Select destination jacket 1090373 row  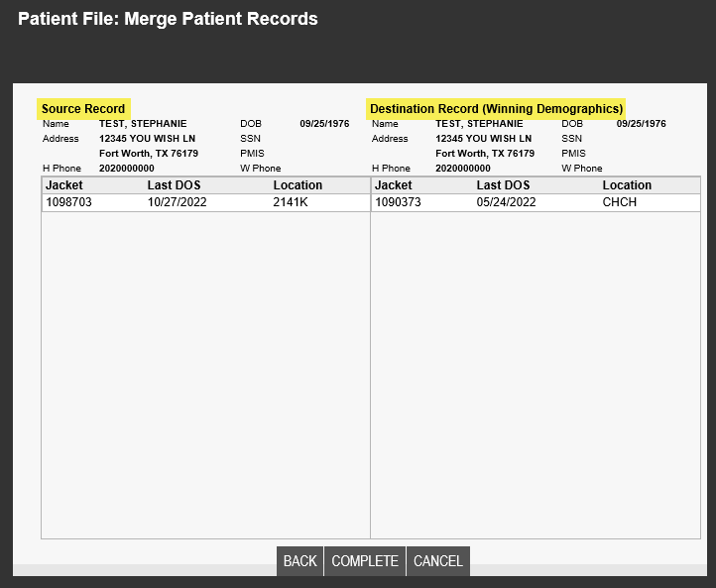[x=536, y=202]
